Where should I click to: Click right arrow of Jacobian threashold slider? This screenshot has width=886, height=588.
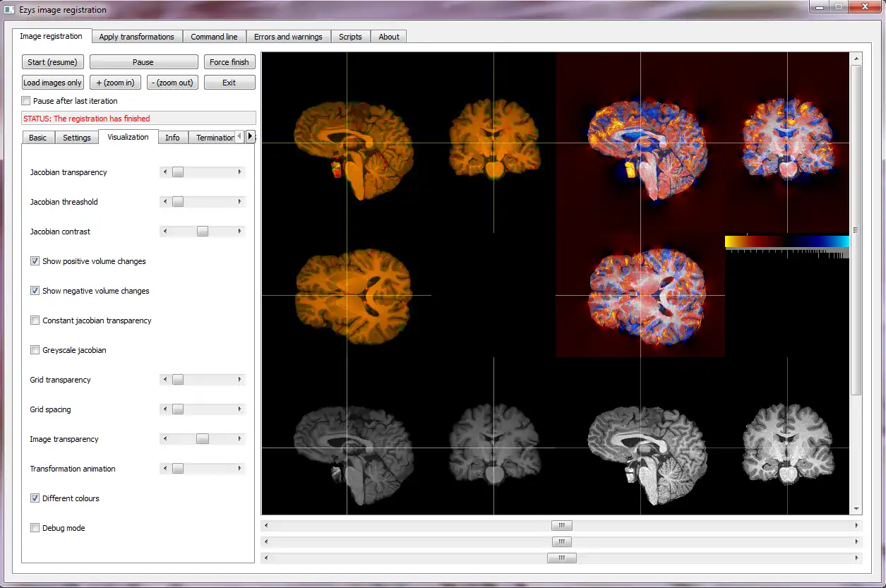(239, 202)
